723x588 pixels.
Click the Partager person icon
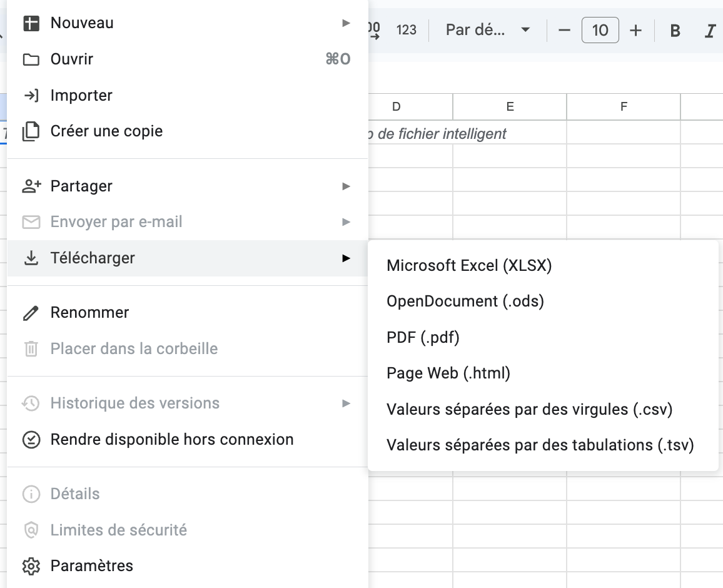point(30,186)
